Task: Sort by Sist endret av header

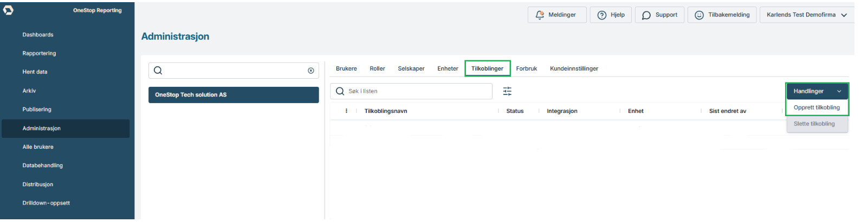Action: click(728, 111)
